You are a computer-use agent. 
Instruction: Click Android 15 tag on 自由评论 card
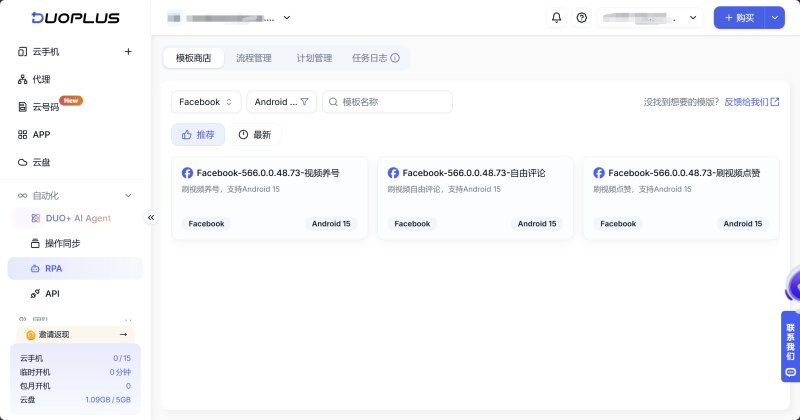tap(537, 224)
